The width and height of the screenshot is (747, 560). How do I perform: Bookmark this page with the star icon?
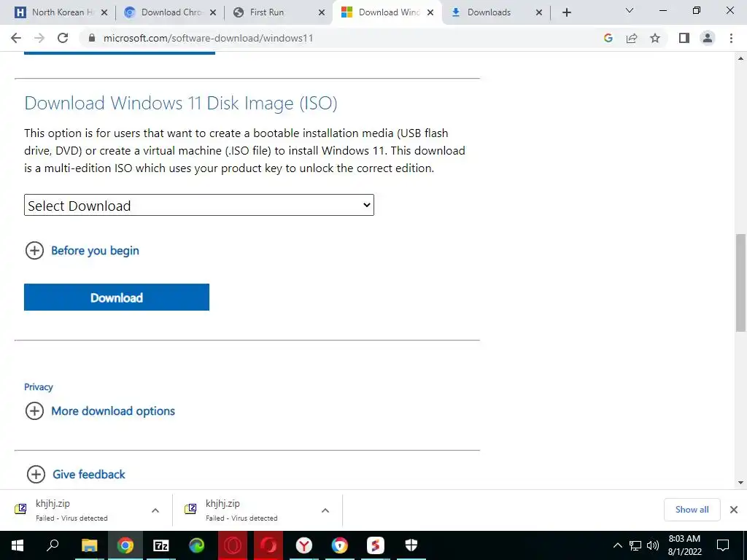[x=655, y=38]
